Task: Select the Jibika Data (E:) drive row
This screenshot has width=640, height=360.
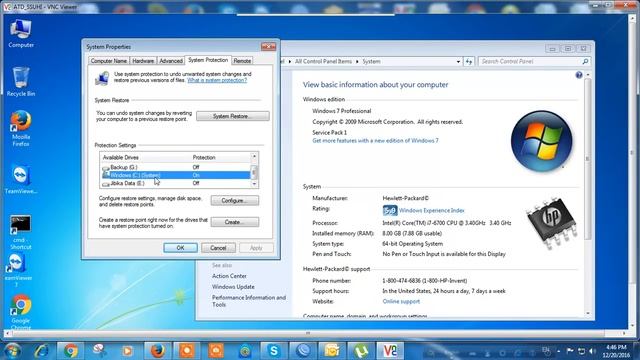Action: [x=176, y=183]
